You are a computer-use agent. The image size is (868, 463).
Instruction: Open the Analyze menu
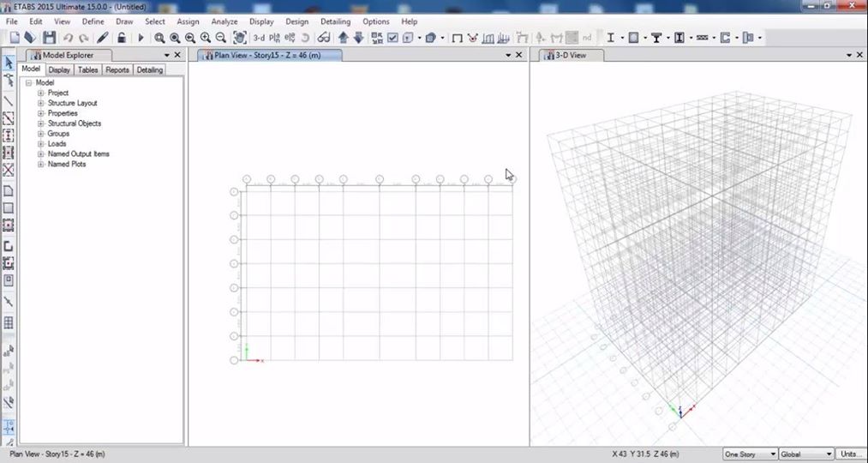224,21
